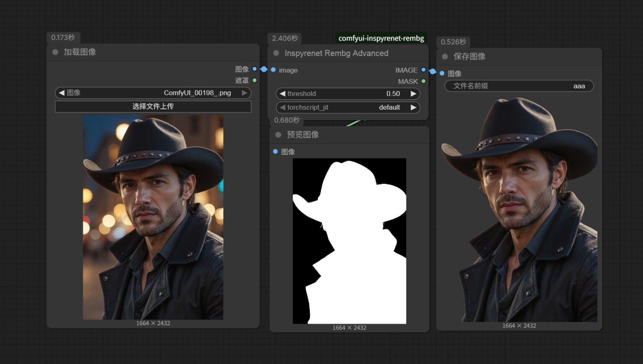Click the 图像 output port on 加载图像 node
The image size is (643, 364).
click(x=255, y=69)
